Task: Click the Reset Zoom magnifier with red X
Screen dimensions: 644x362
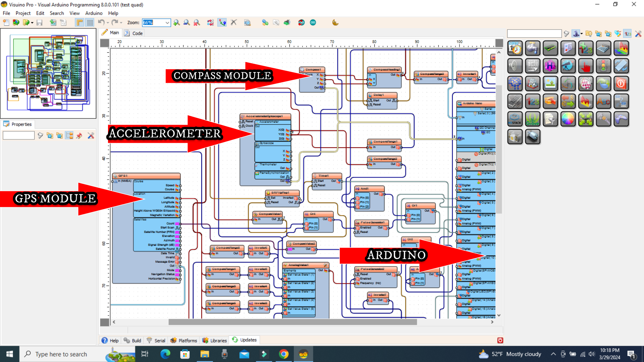Action: pyautogui.click(x=197, y=22)
